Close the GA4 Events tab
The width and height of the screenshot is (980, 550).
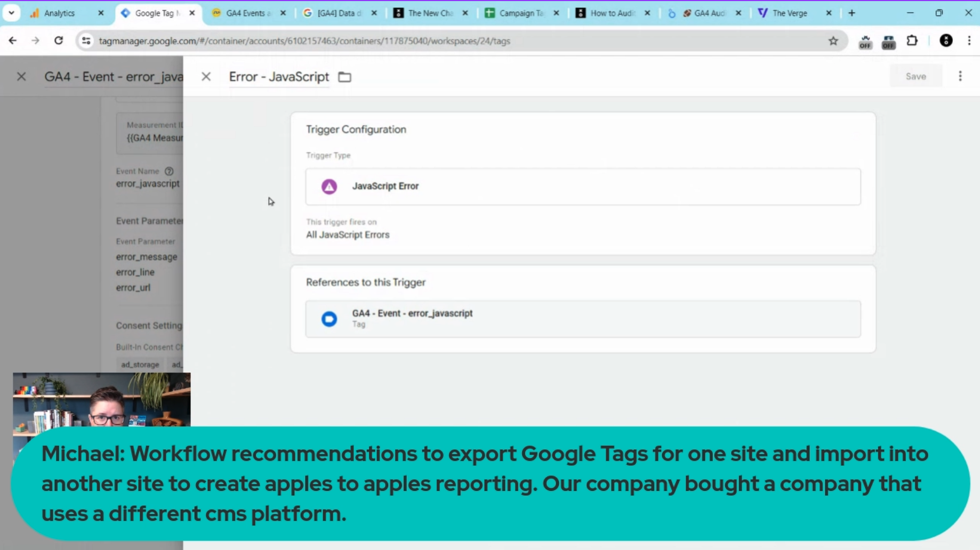pos(283,13)
